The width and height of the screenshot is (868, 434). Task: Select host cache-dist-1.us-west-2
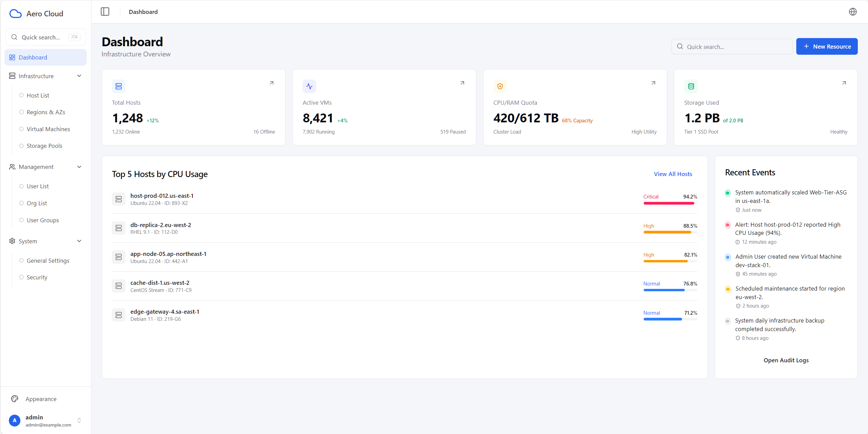pyautogui.click(x=160, y=283)
